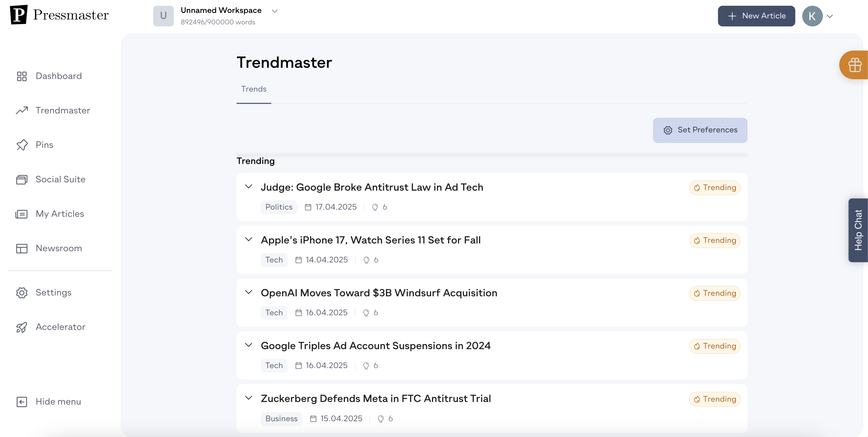This screenshot has height=437, width=868.
Task: Click the Tech tag on Google Ad Suspensions row
Action: pyautogui.click(x=274, y=366)
